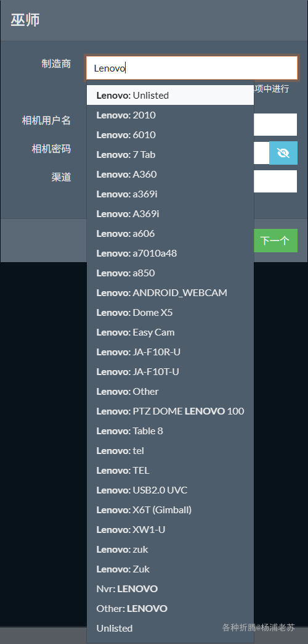Choose Lenovo: a7010a48 model
The image size is (308, 644).
[x=170, y=253]
